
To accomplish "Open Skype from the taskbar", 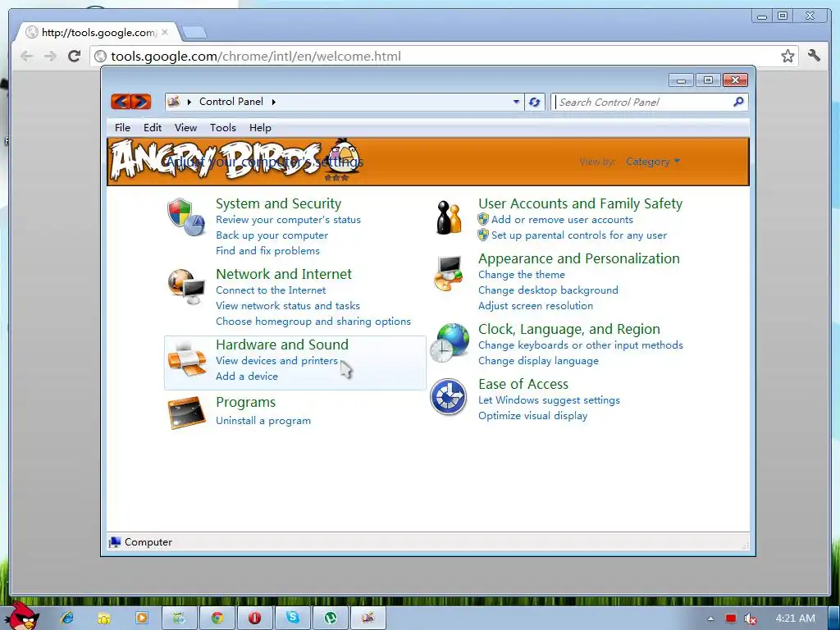I will [x=293, y=619].
